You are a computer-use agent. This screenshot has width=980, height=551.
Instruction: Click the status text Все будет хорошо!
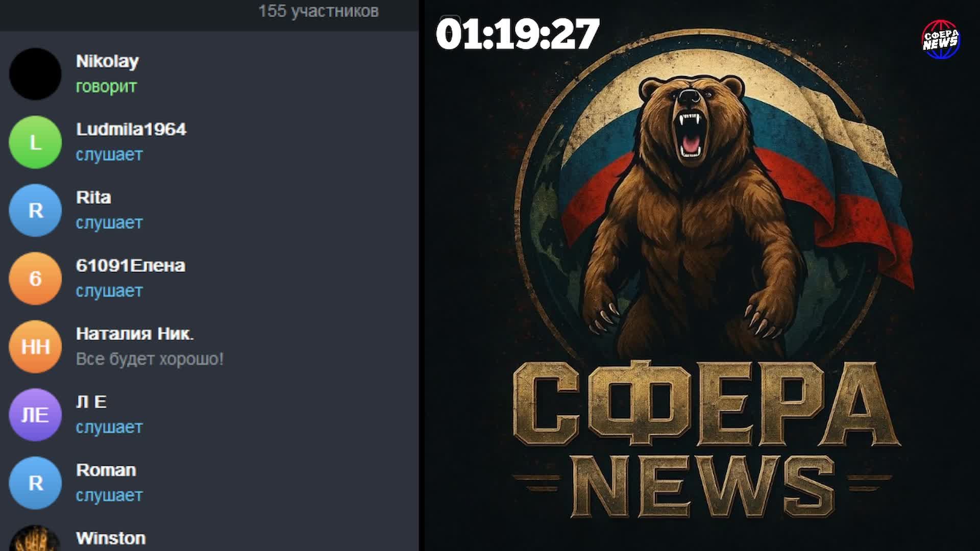pos(150,359)
